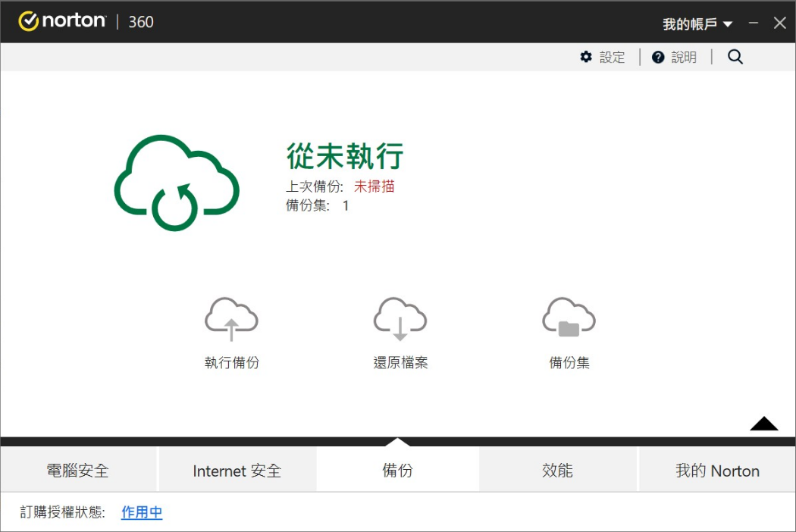796x532 pixels.
Task: Open the 備份集 cloud folder icon
Action: pyautogui.click(x=569, y=319)
